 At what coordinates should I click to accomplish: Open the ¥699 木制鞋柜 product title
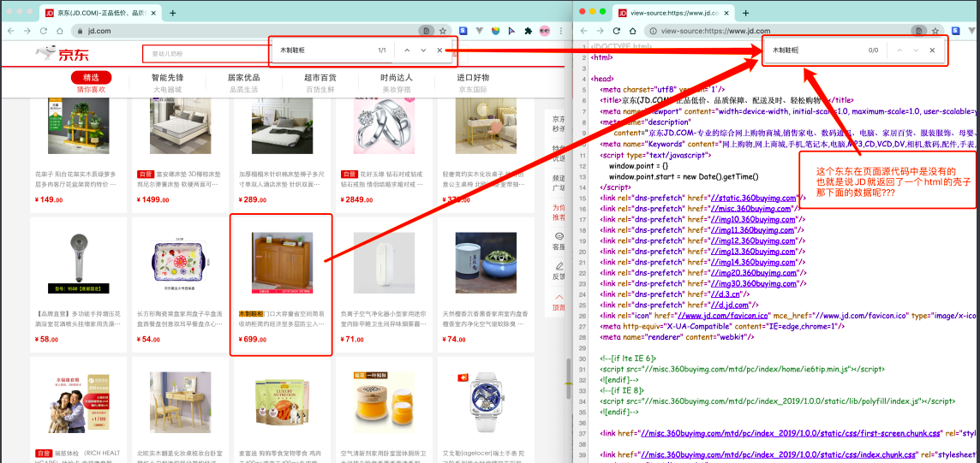(x=281, y=319)
